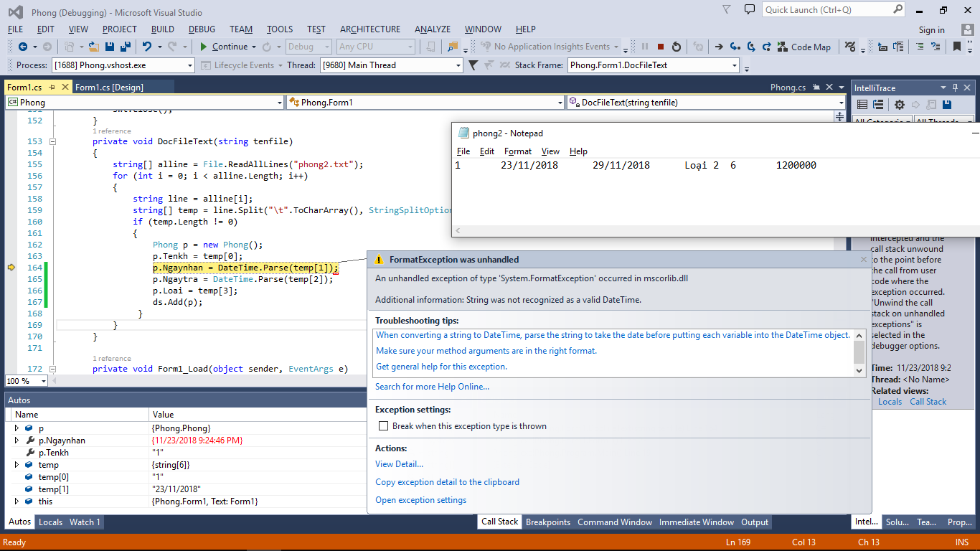This screenshot has width=980, height=551.
Task: Click the Stop Debugging red square icon
Action: tap(661, 47)
